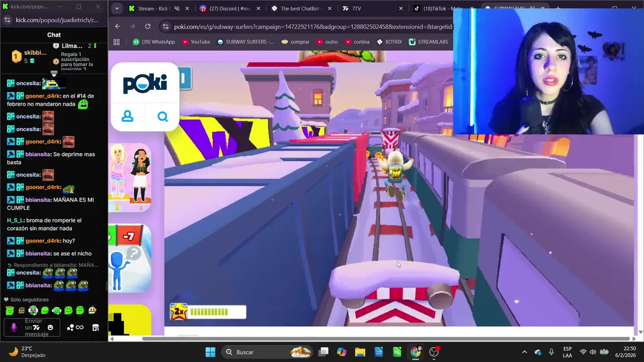Open the smiley emoji picker in chat

[50, 327]
